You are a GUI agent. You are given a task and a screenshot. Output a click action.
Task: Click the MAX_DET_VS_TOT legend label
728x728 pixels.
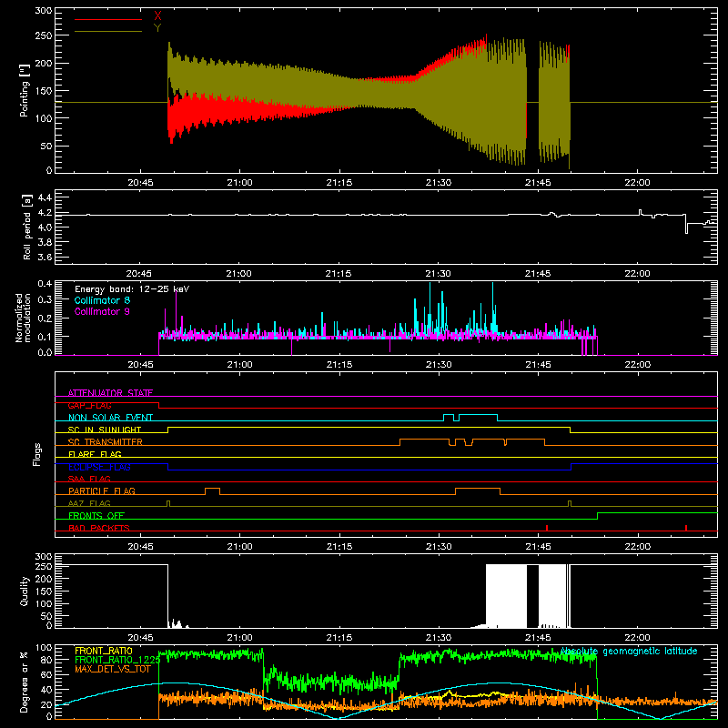click(x=113, y=669)
